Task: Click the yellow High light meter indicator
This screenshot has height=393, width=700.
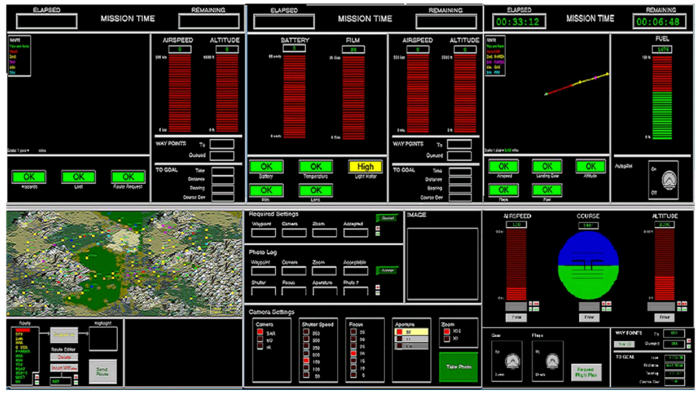Action: (365, 167)
